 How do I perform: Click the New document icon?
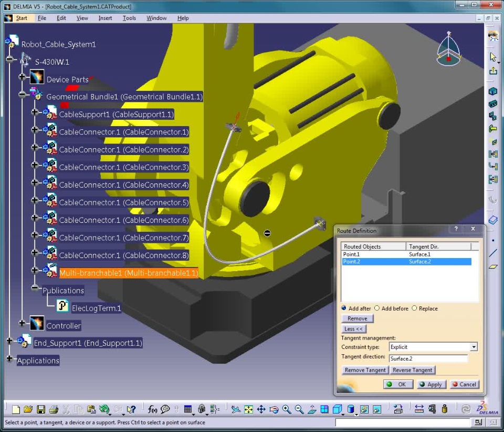(15, 409)
